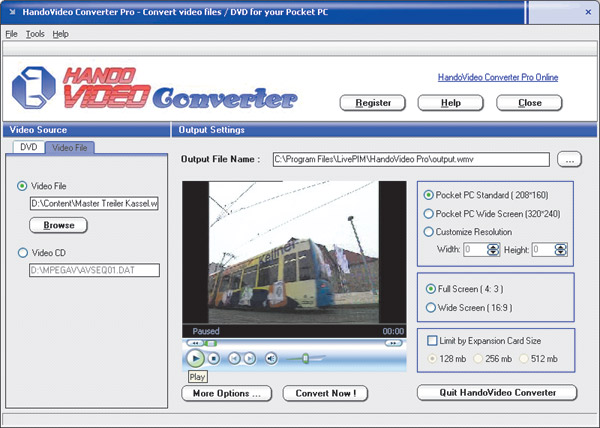Open More Options dialog

[227, 394]
